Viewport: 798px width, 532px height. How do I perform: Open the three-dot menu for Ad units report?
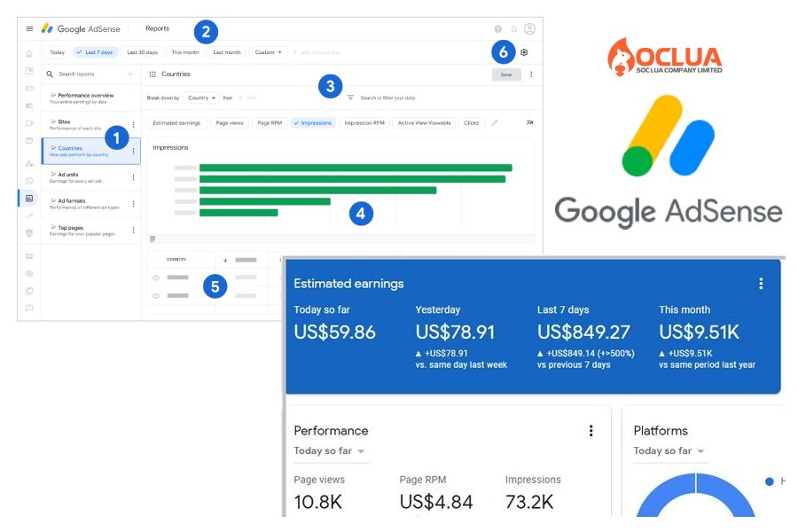[x=133, y=177]
